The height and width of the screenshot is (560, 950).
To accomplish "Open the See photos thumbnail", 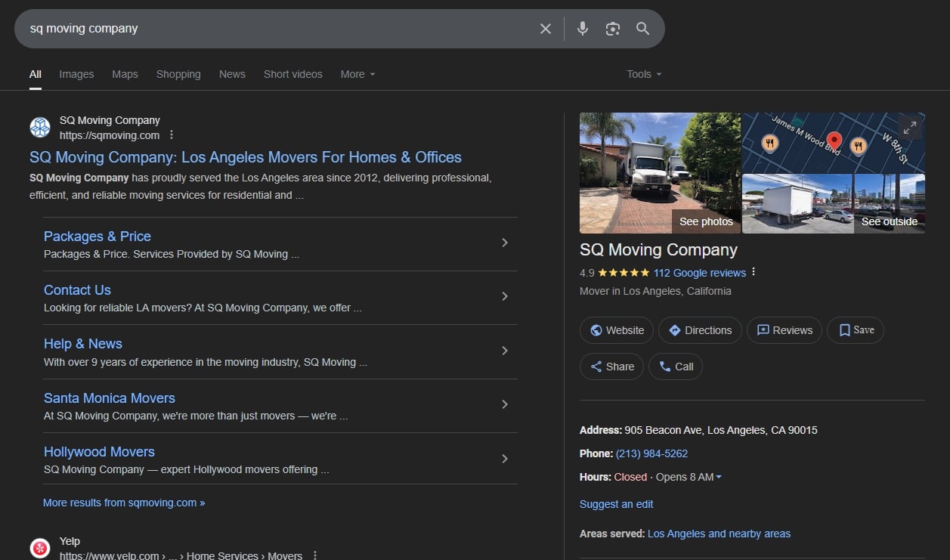I will point(660,173).
